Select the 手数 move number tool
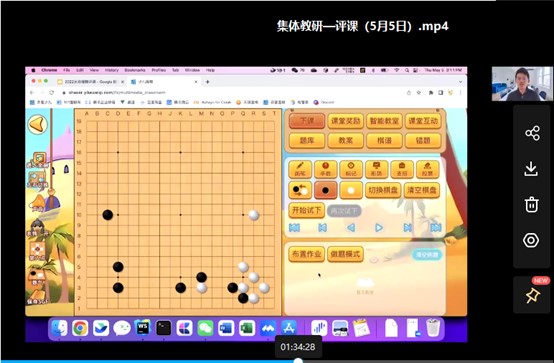 pyautogui.click(x=325, y=169)
